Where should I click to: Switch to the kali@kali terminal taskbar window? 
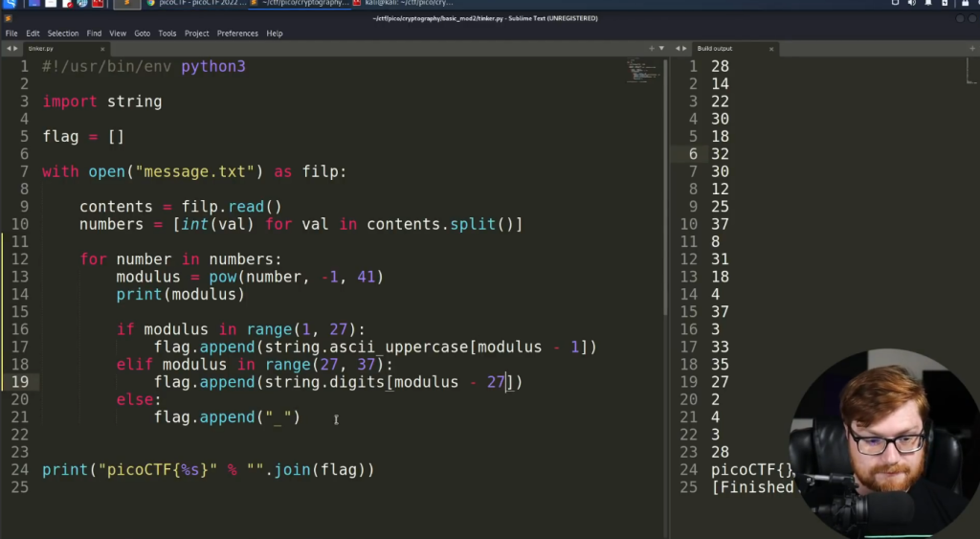point(403,3)
